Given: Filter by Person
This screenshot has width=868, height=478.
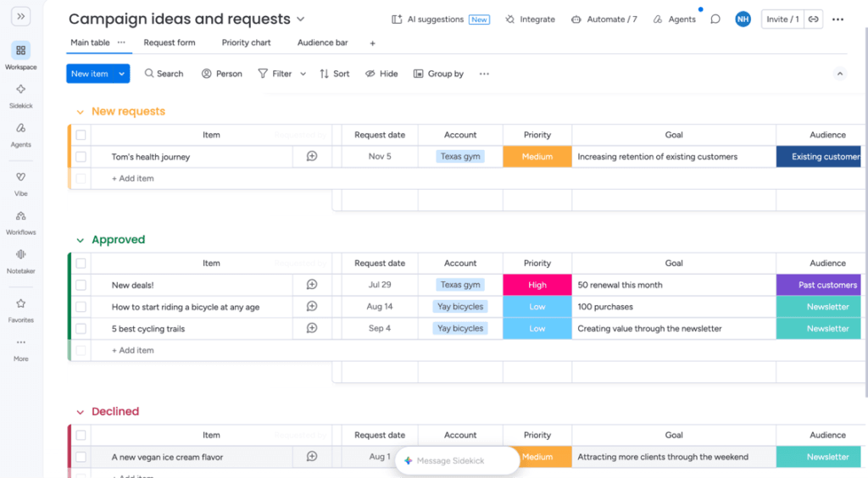Looking at the screenshot, I should [x=222, y=74].
